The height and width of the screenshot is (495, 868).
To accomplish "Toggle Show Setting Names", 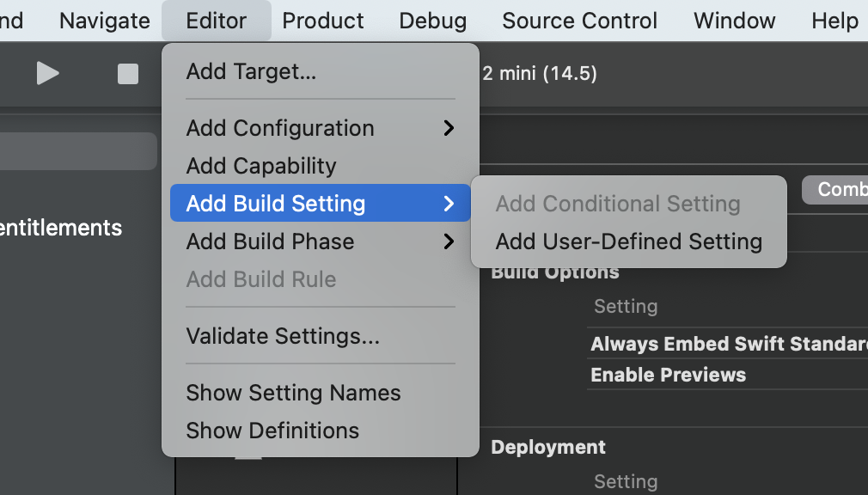I will coord(293,393).
